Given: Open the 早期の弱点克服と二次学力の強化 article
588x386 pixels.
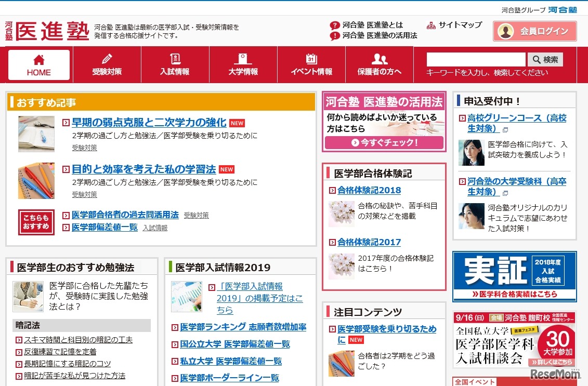Looking at the screenshot, I should 147,123.
